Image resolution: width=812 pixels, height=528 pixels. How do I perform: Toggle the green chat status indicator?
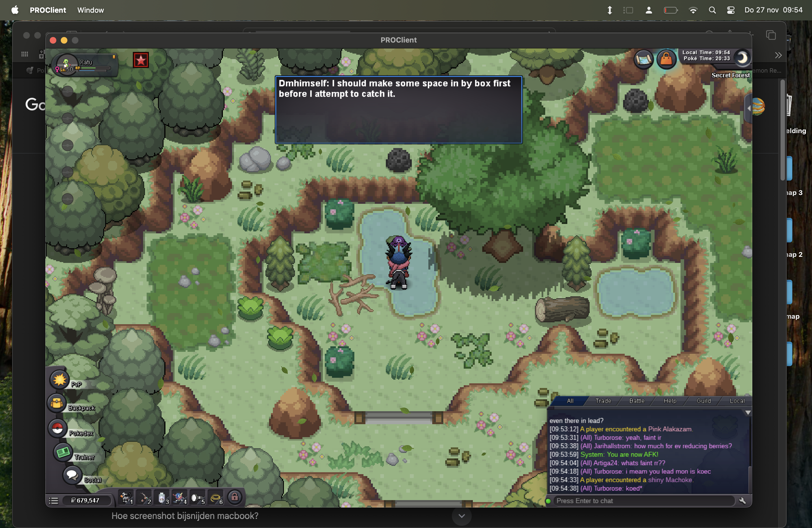click(548, 501)
